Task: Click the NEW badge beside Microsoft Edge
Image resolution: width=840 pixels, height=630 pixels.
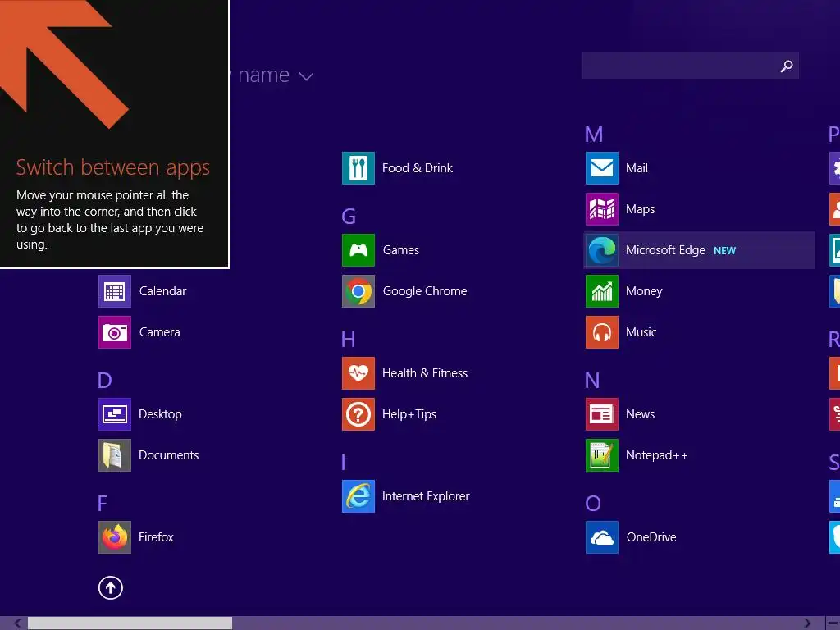Action: (725, 251)
